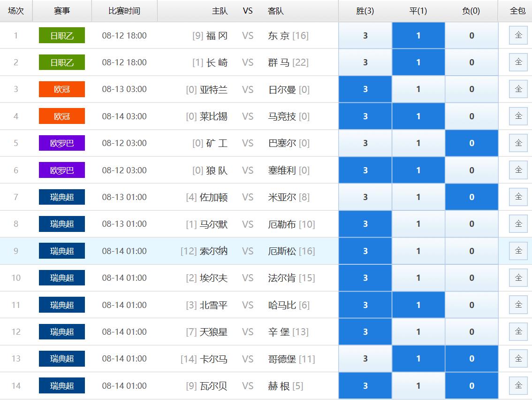This screenshot has width=532, height=400.
Task: Click 全包 column header
Action: tap(517, 11)
